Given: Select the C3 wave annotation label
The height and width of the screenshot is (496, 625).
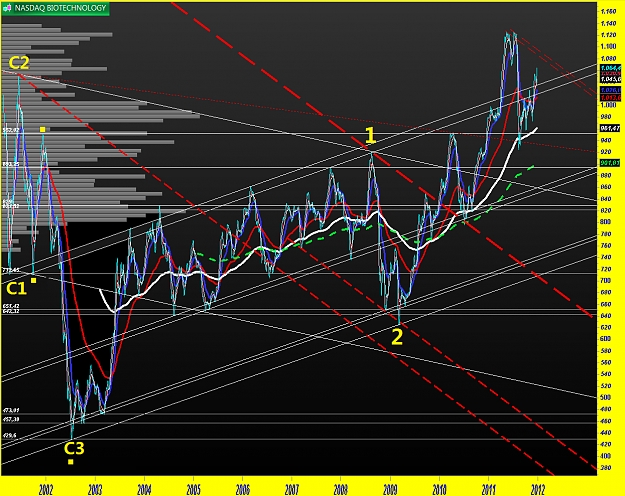Looking at the screenshot, I should coord(74,448).
